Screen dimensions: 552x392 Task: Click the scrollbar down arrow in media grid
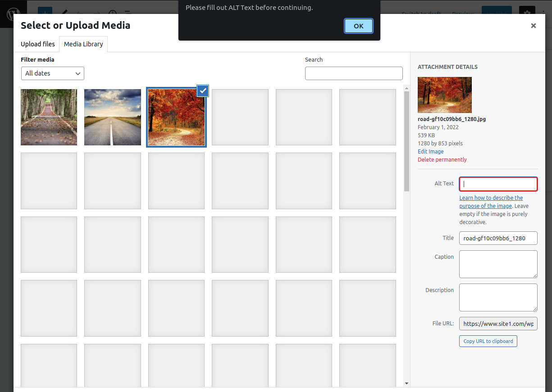point(406,383)
